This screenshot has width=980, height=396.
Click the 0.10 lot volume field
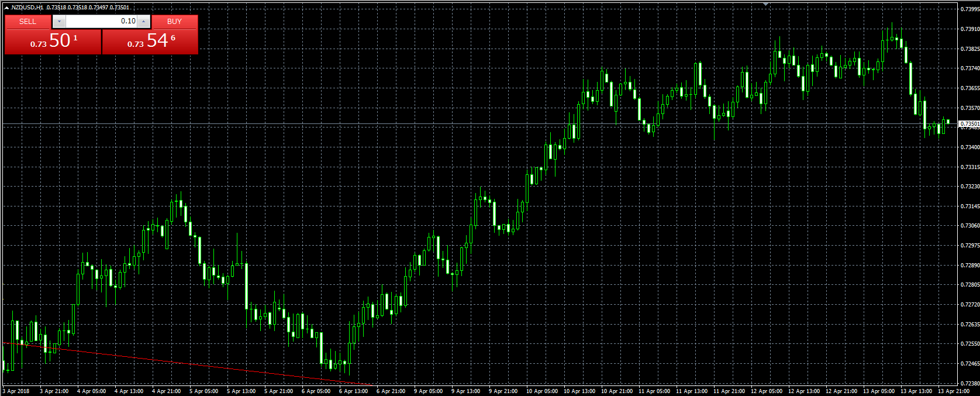101,22
